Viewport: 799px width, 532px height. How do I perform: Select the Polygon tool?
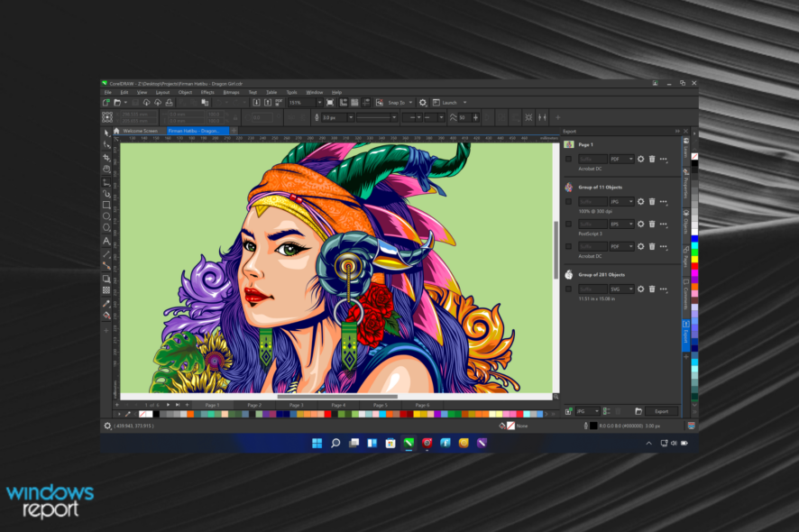[x=106, y=228]
